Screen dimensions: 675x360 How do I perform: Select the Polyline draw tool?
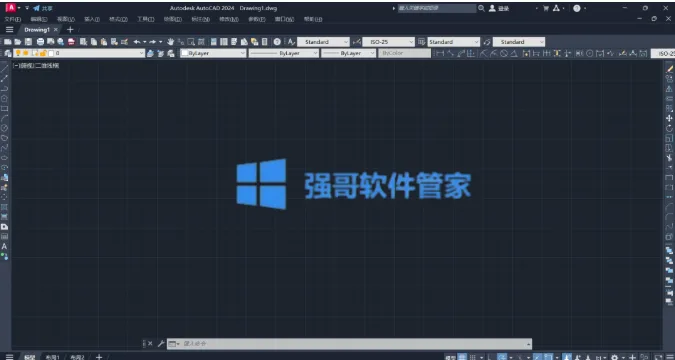click(5, 88)
